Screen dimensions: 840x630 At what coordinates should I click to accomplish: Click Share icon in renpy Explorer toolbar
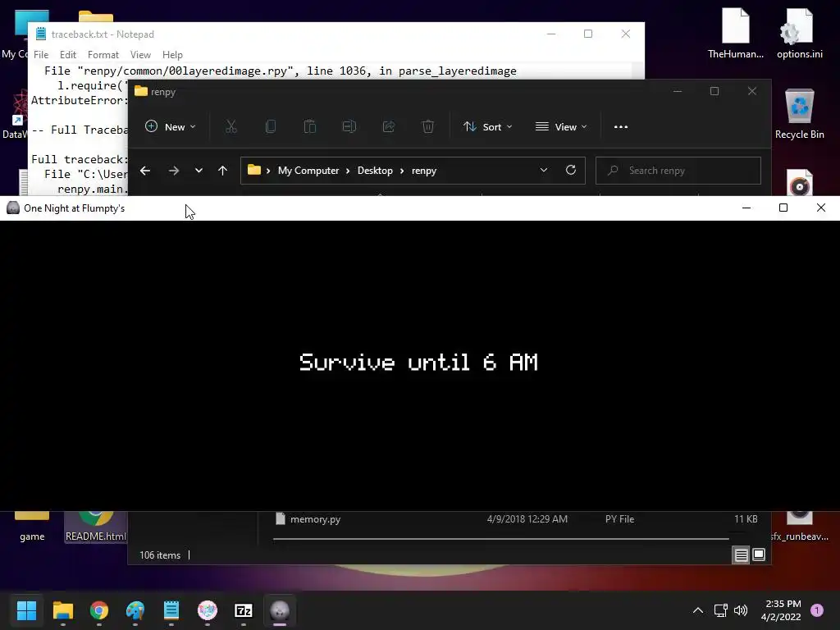click(x=388, y=127)
